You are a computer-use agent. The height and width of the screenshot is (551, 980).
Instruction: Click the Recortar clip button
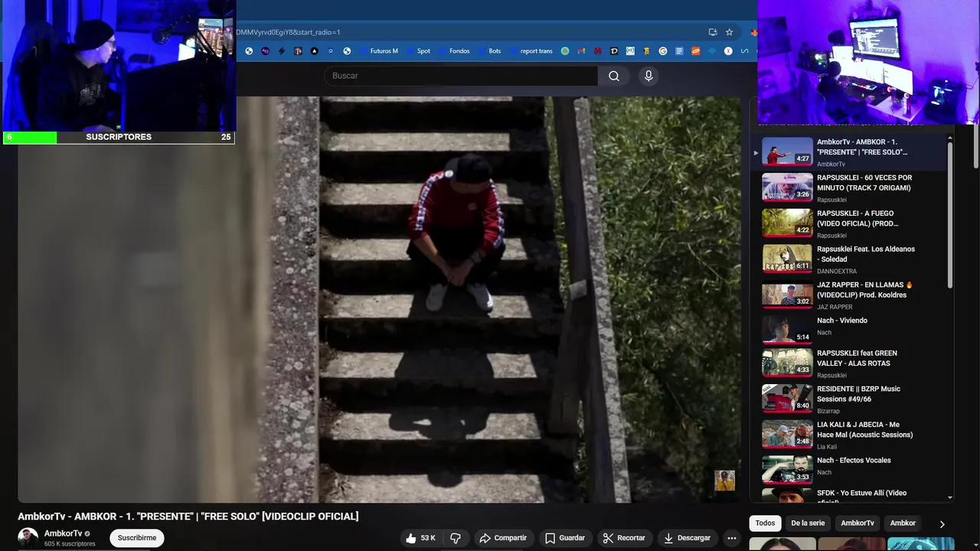tap(624, 538)
